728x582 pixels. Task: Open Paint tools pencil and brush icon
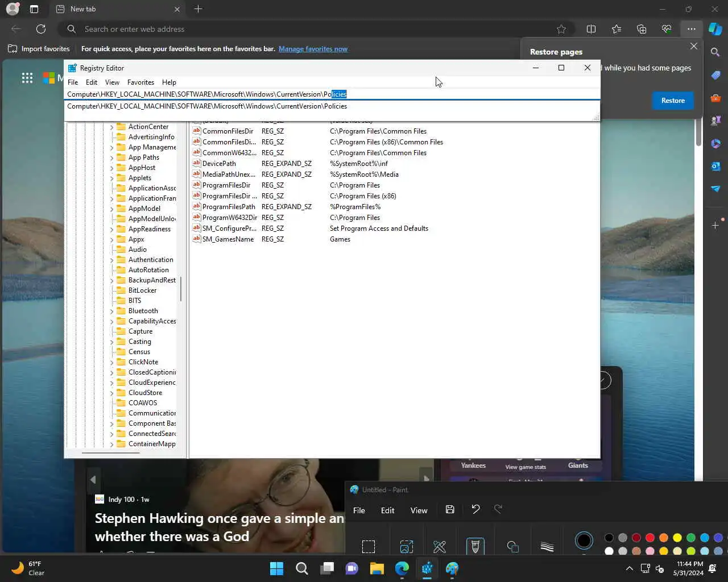click(440, 547)
